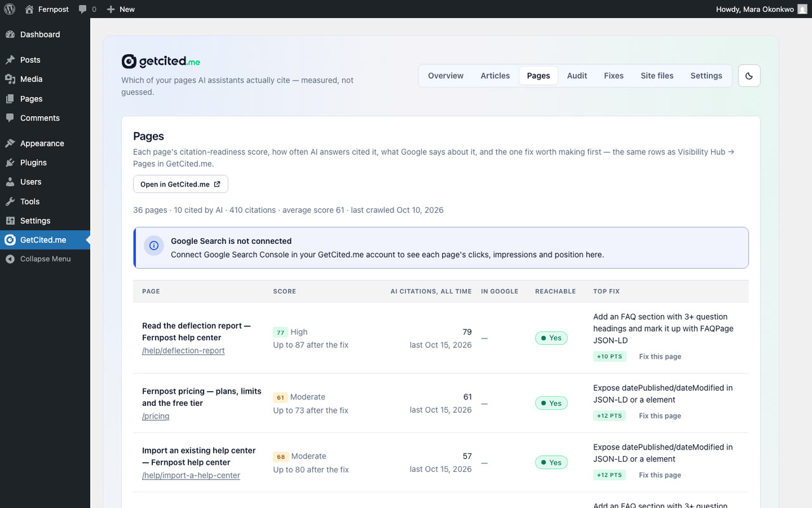Switch to the Articles tab
Image resolution: width=812 pixels, height=508 pixels.
coord(495,76)
